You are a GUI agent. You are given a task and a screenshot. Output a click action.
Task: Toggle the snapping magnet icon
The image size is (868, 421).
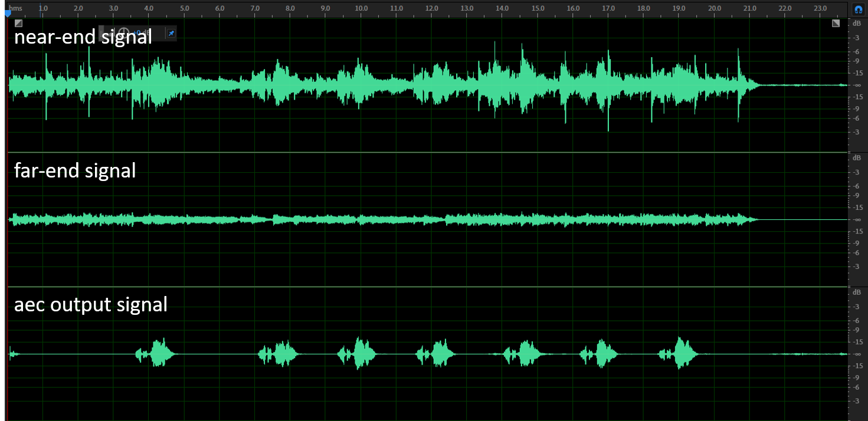(x=858, y=9)
